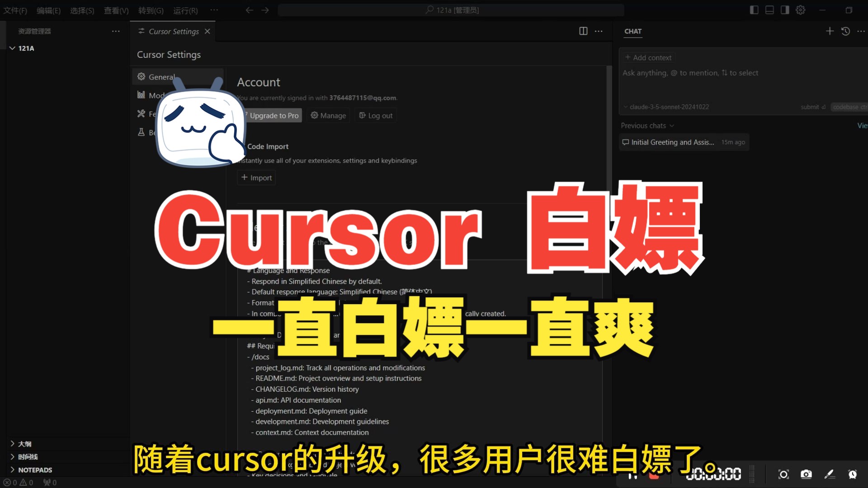
Task: Click the Models section icon
Action: pyautogui.click(x=142, y=95)
